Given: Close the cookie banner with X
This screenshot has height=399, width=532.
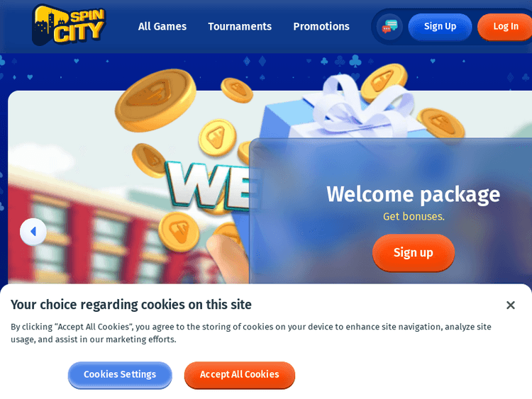Looking at the screenshot, I should click(510, 305).
